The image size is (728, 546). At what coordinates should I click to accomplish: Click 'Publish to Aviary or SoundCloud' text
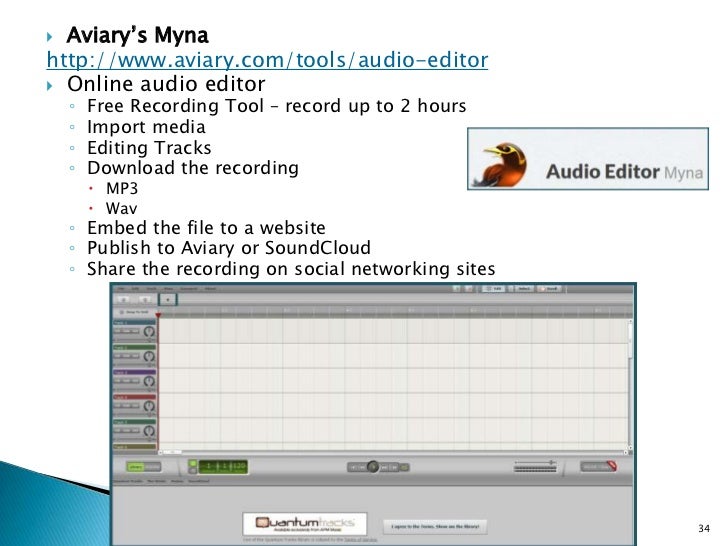click(x=229, y=248)
